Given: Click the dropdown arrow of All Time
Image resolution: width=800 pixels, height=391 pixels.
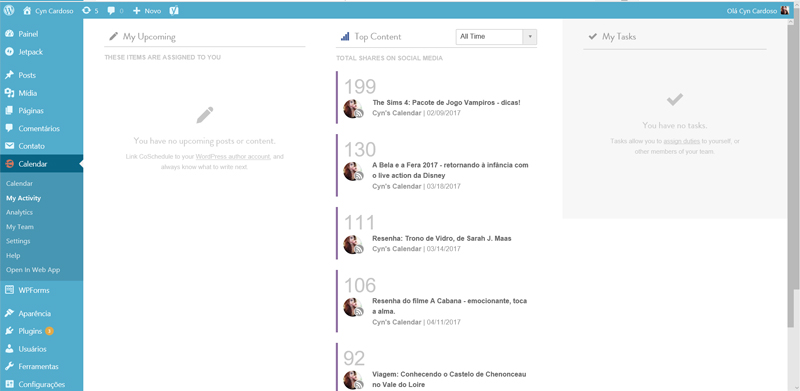Looking at the screenshot, I should (x=530, y=37).
